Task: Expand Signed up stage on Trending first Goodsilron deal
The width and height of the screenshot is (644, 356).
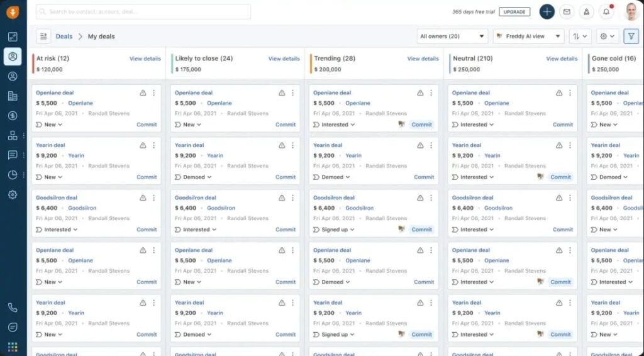Action: pyautogui.click(x=334, y=230)
